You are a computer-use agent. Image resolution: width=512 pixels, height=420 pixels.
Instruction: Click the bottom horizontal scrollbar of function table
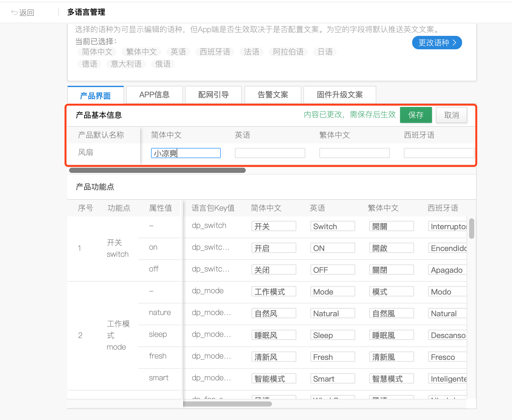coord(228,404)
